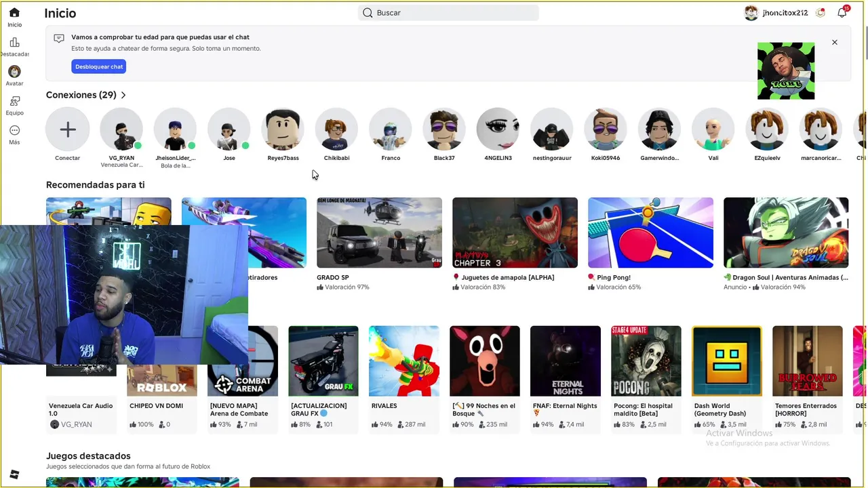Click the Recomendadas para ti heading
The image size is (868, 488).
pyautogui.click(x=96, y=184)
